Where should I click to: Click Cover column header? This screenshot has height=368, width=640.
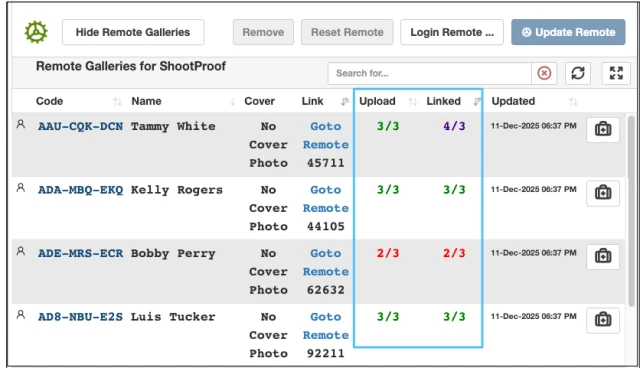(x=260, y=101)
